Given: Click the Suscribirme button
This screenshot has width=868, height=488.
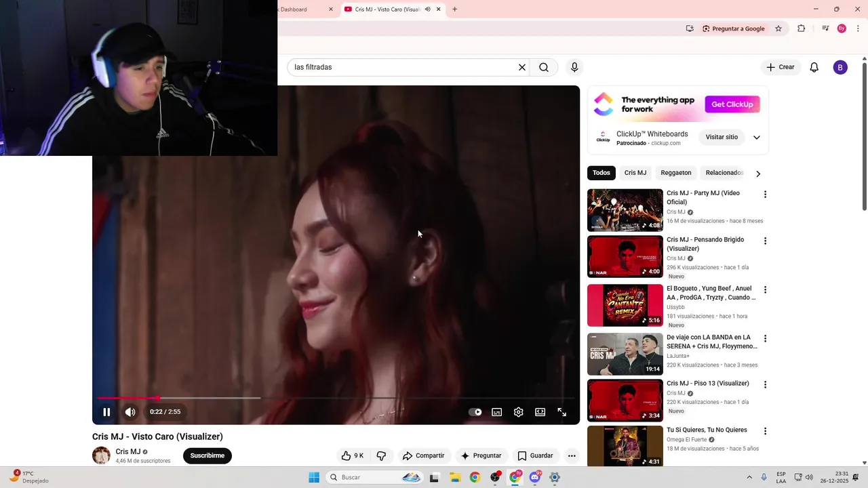Looking at the screenshot, I should (x=208, y=455).
